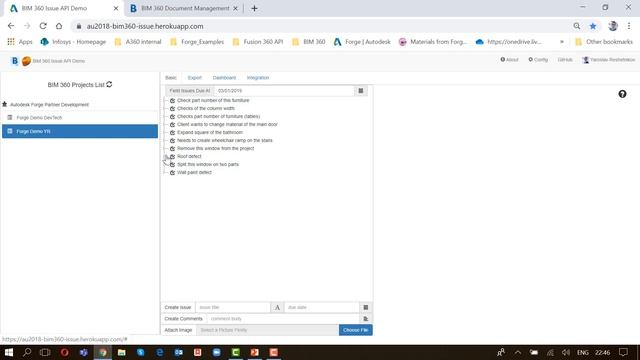Switch to the Integration tab
Viewport: 640px width, 360px height.
258,78
